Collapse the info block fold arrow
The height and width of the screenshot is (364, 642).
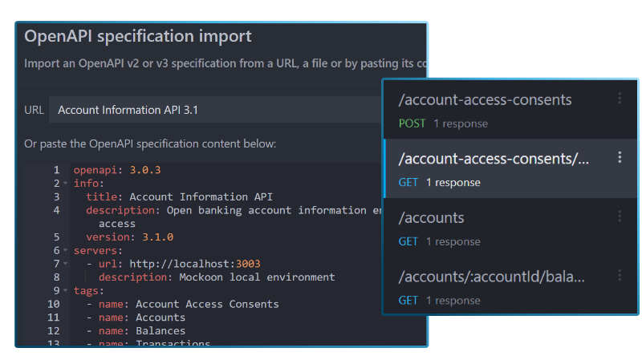[66, 184]
